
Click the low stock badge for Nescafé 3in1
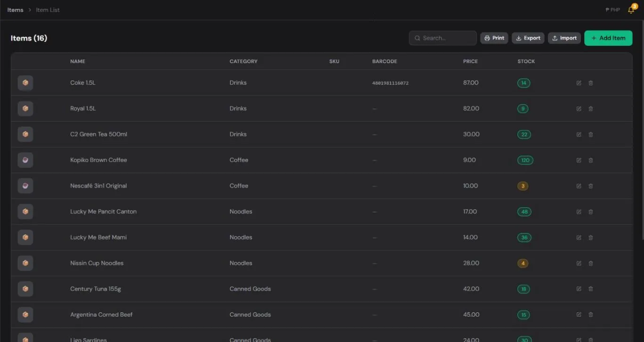point(523,186)
